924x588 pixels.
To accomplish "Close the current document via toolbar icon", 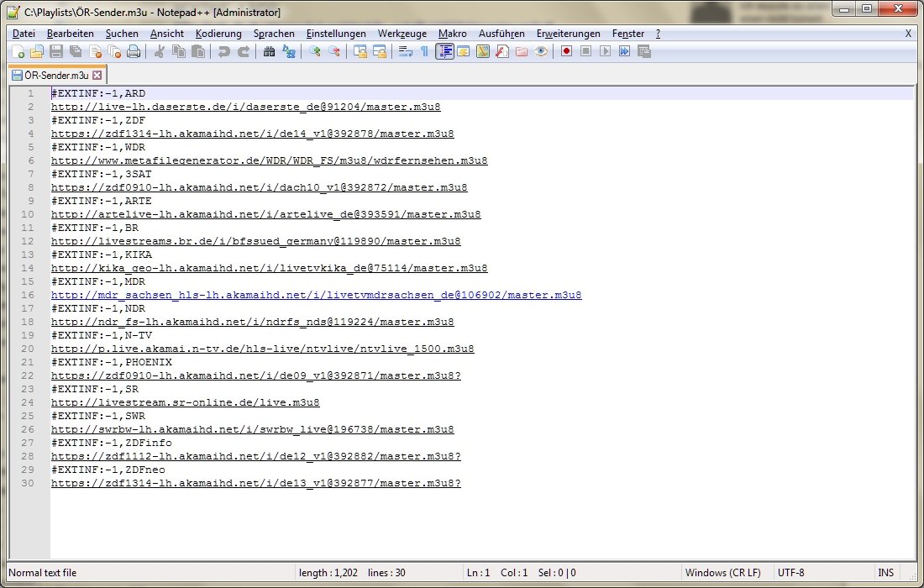I will pos(96,52).
